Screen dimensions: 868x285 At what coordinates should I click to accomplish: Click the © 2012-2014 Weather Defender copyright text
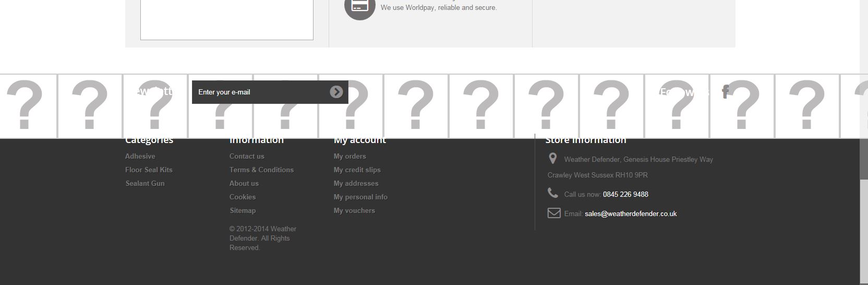pyautogui.click(x=263, y=238)
